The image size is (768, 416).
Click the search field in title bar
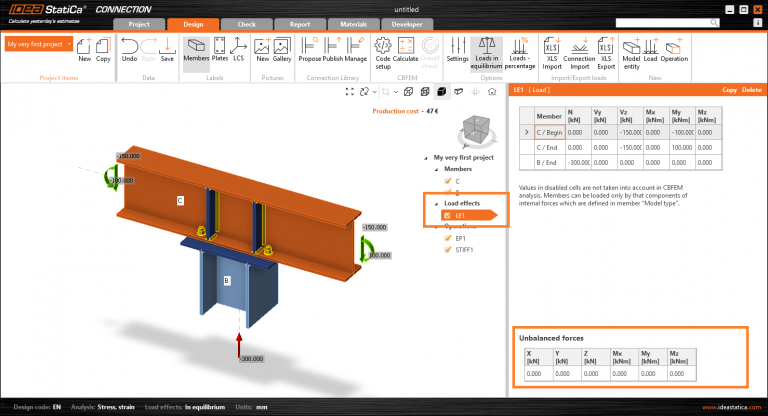pyautogui.click(x=663, y=23)
